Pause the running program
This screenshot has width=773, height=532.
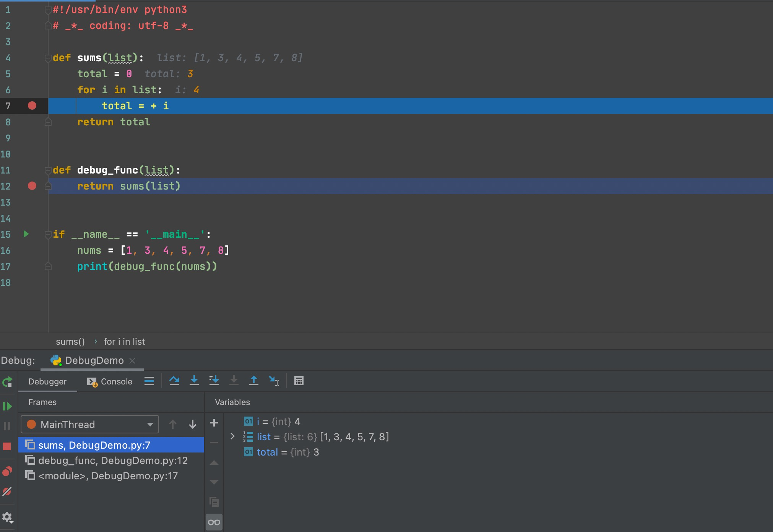coord(7,426)
